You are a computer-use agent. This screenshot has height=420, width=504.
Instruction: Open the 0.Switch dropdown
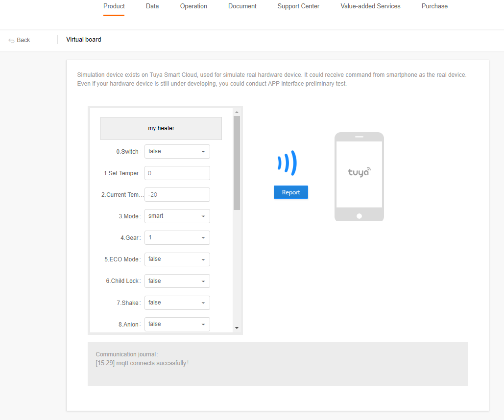177,152
